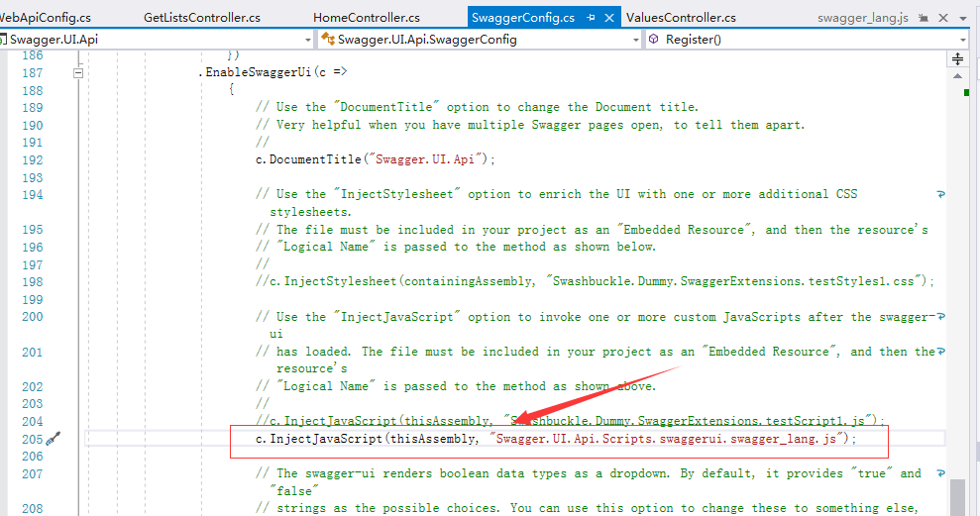The image size is (980, 516).
Task: Click the .EnableSwaggerUi(c => code text
Action: coord(272,72)
